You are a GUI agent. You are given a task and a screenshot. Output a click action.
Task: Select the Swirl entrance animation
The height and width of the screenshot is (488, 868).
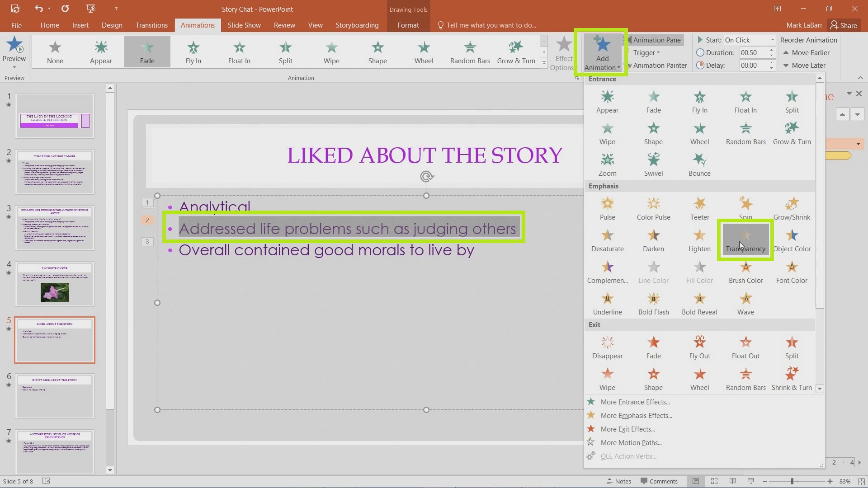coord(653,164)
